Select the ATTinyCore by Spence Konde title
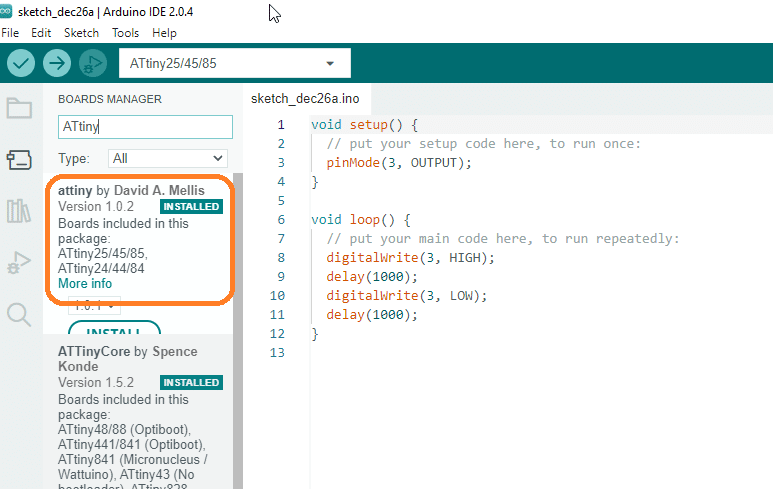This screenshot has height=489, width=773. click(128, 359)
